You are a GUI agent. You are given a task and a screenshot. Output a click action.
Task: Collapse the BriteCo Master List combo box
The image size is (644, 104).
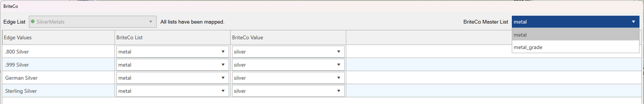[x=633, y=22]
